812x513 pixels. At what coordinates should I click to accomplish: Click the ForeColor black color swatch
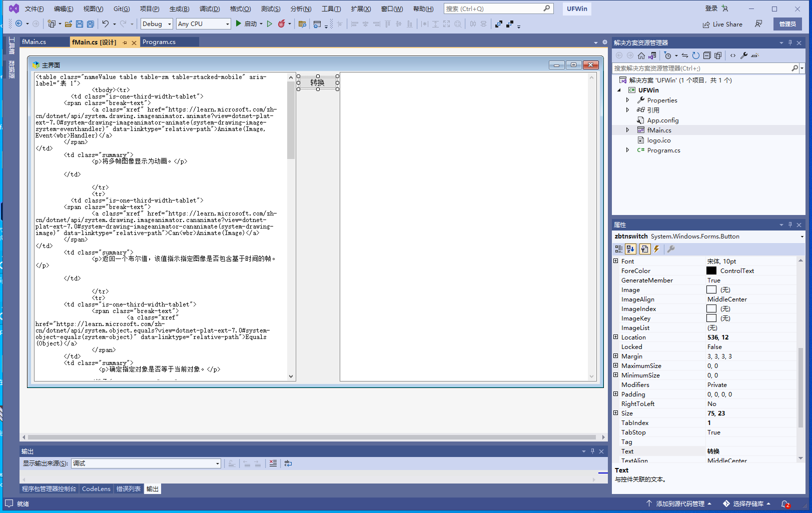click(x=711, y=270)
